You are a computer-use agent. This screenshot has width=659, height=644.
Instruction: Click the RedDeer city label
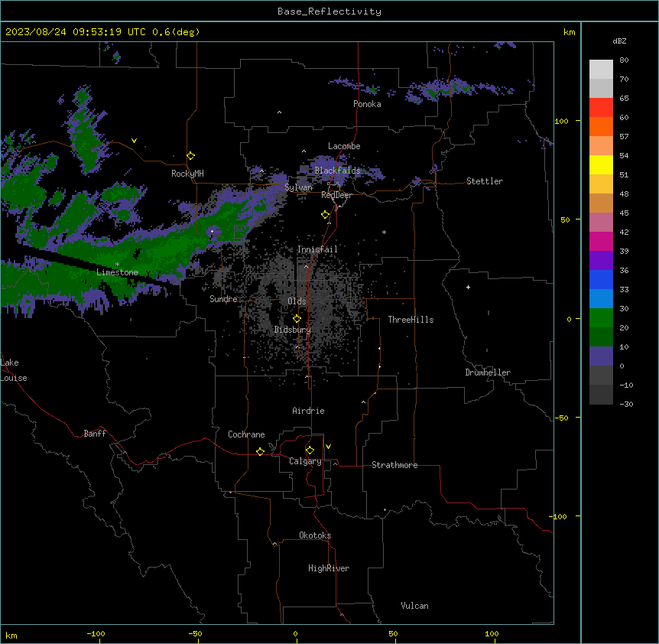[337, 195]
